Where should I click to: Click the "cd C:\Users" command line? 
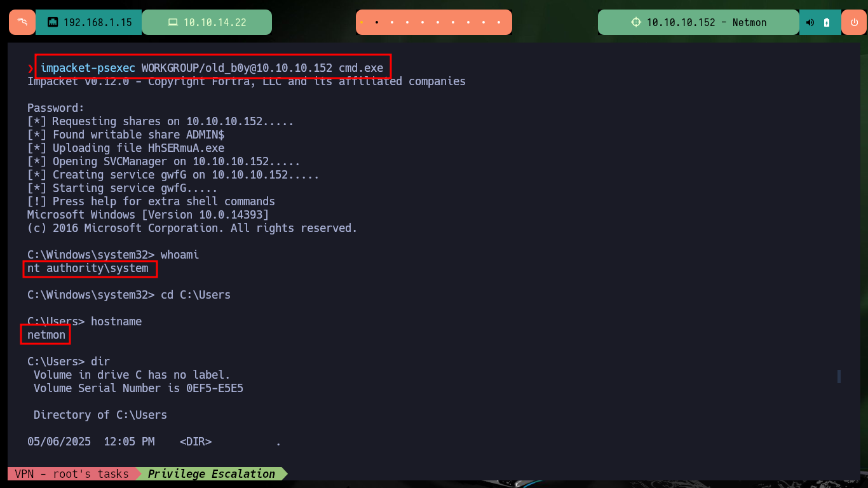[x=129, y=295]
